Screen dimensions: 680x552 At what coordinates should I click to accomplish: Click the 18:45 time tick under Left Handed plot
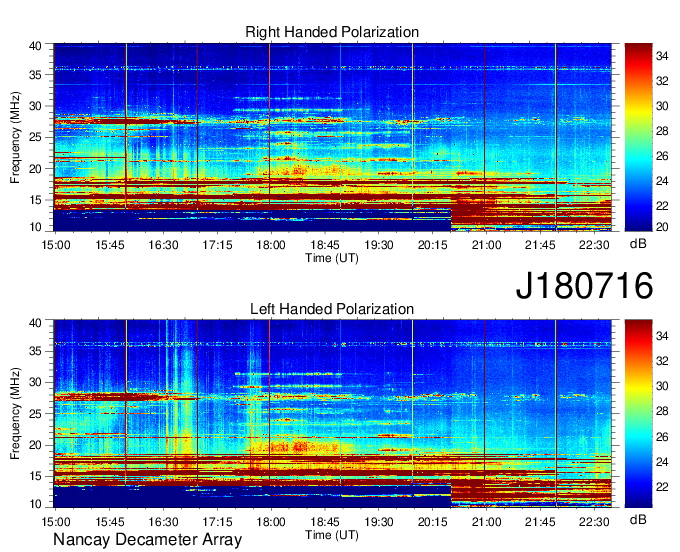[x=325, y=521]
